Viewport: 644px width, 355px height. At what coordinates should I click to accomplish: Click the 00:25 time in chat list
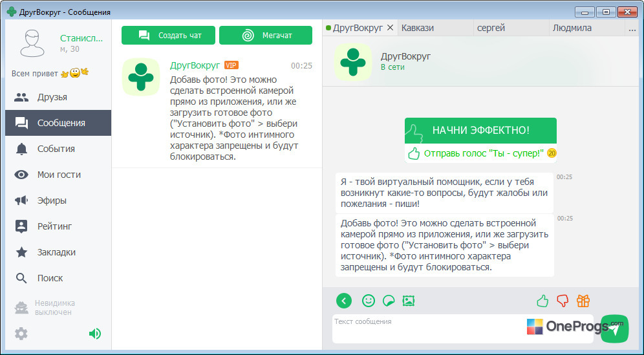(x=301, y=66)
